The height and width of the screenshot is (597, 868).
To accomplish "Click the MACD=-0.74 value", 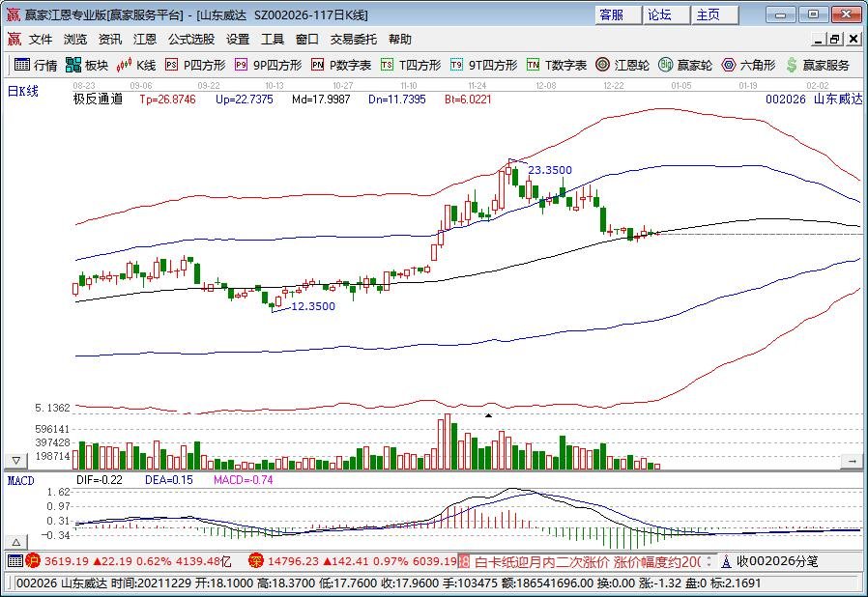I will pyautogui.click(x=243, y=480).
